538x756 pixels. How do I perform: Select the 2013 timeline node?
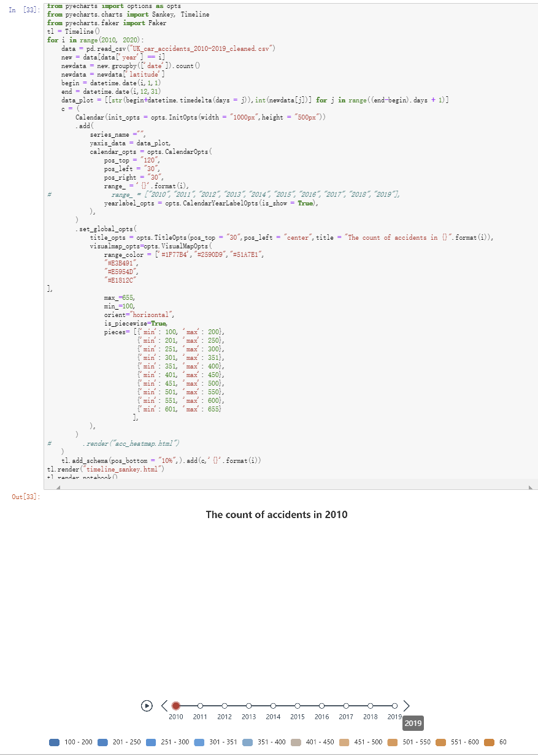(x=248, y=706)
